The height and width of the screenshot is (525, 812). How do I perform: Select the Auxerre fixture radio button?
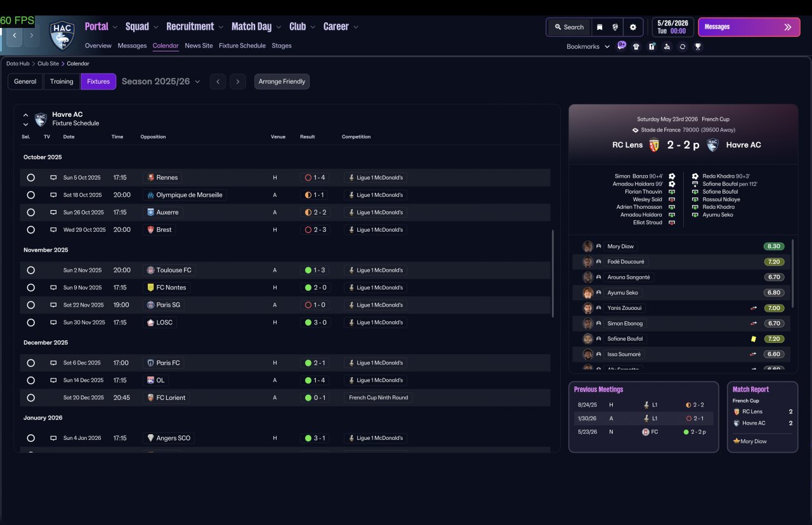[x=30, y=212]
